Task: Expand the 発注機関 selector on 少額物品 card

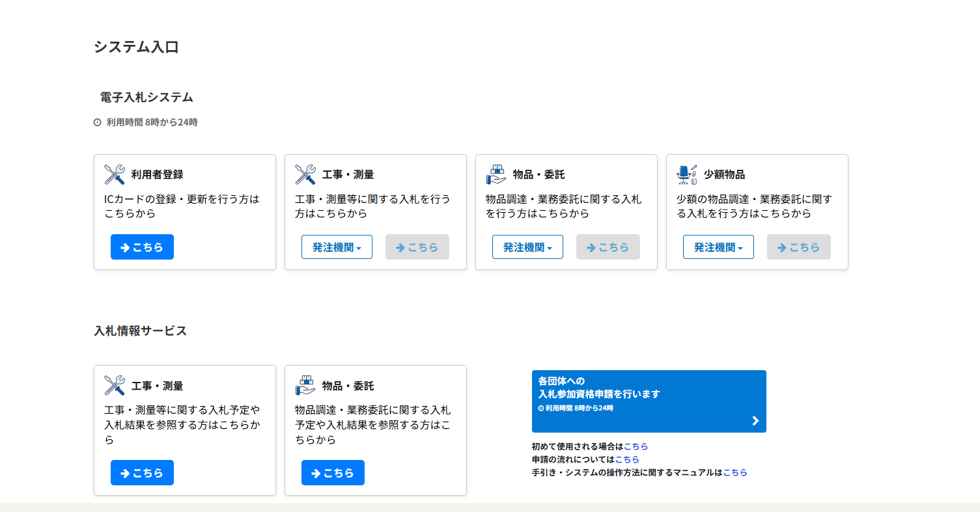Action: [718, 247]
